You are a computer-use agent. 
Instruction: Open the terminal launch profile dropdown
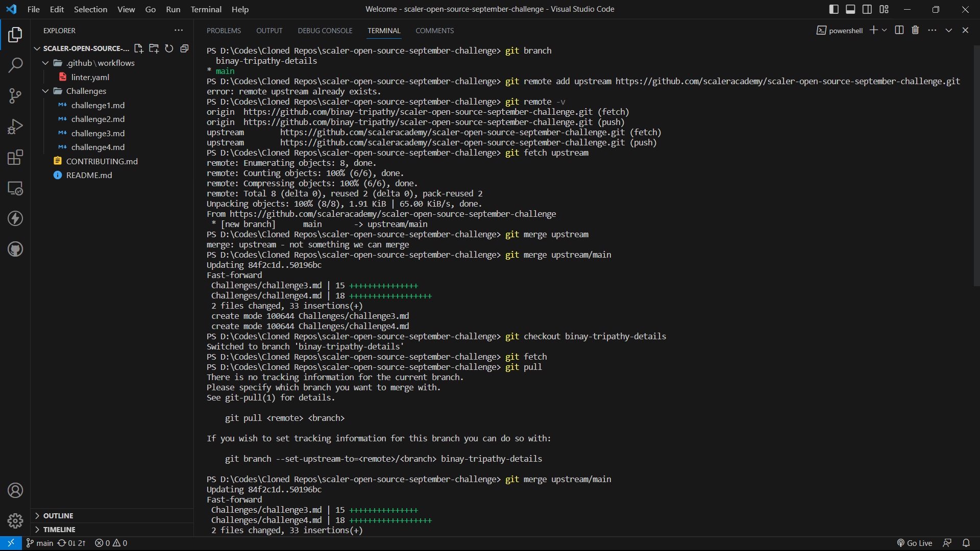pos(884,30)
